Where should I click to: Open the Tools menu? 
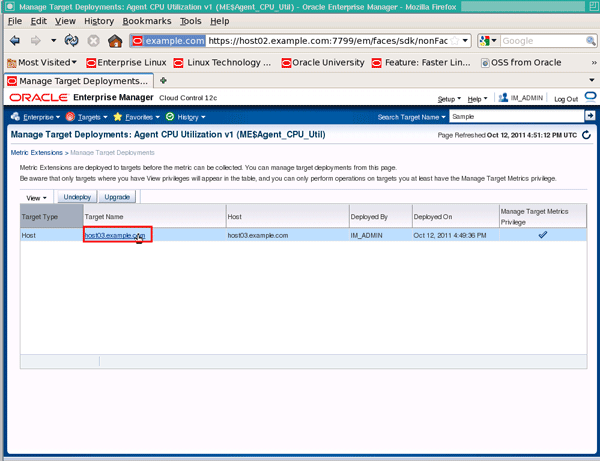point(191,21)
